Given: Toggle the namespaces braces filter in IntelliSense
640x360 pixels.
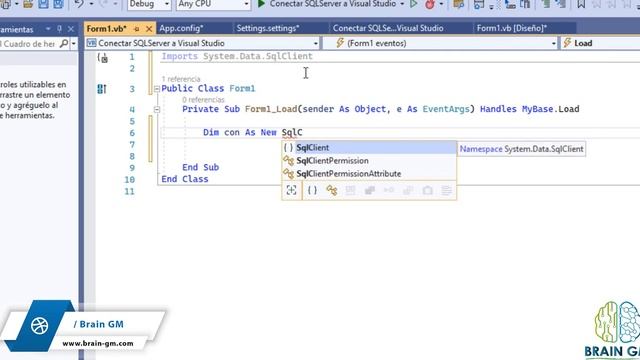Looking at the screenshot, I should point(312,190).
